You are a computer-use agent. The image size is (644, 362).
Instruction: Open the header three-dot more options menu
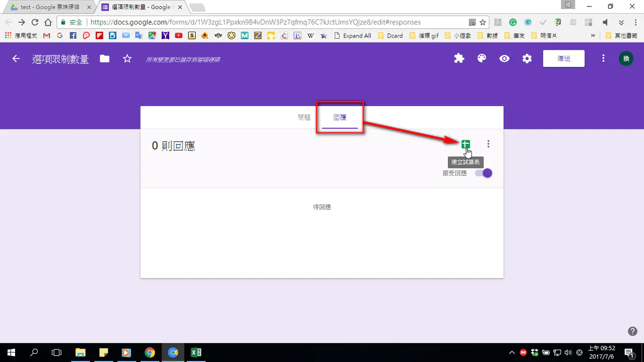603,59
